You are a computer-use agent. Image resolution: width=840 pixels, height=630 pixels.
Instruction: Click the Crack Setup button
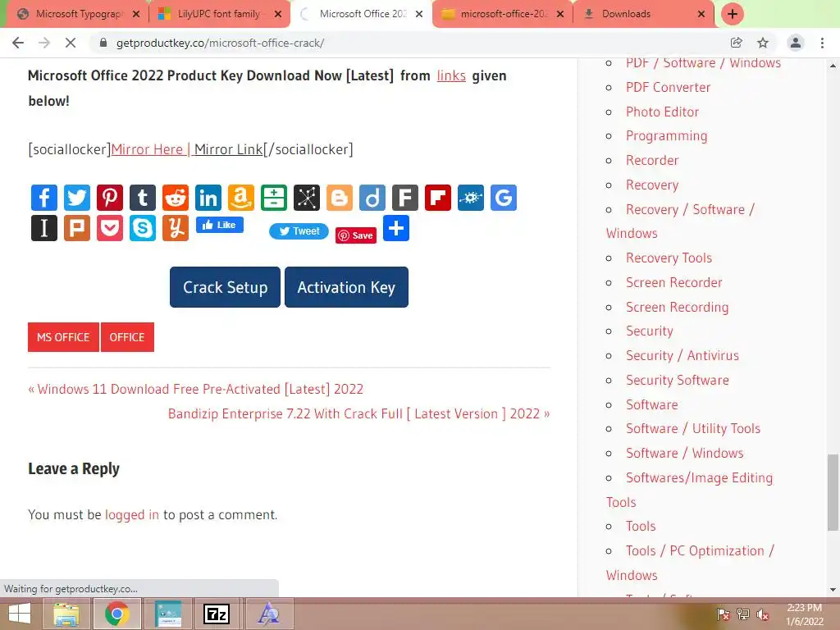coord(225,287)
